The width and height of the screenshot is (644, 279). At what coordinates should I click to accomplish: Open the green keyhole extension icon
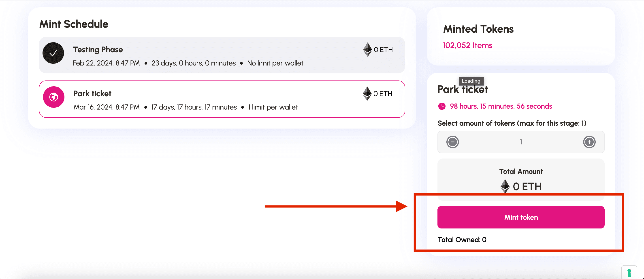(629, 273)
